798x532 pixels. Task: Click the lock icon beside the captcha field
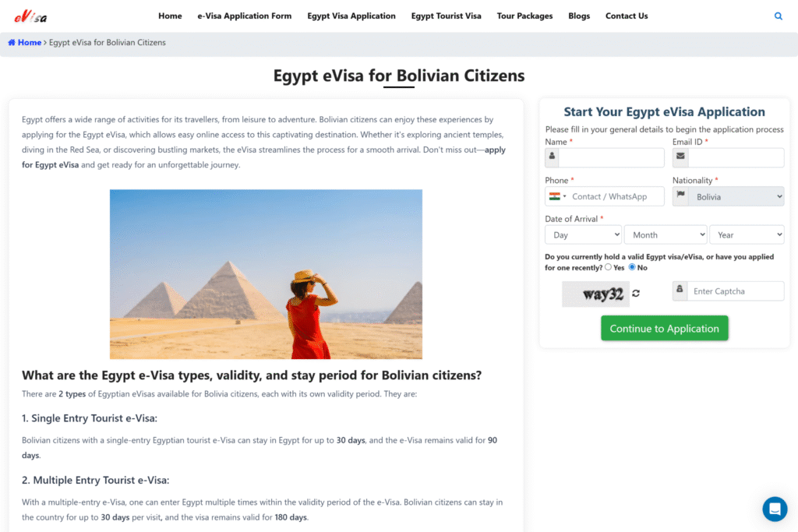[x=680, y=291]
